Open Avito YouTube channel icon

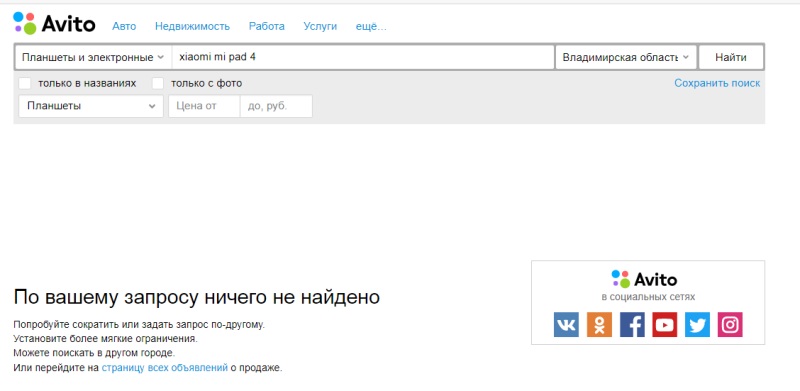tap(665, 325)
